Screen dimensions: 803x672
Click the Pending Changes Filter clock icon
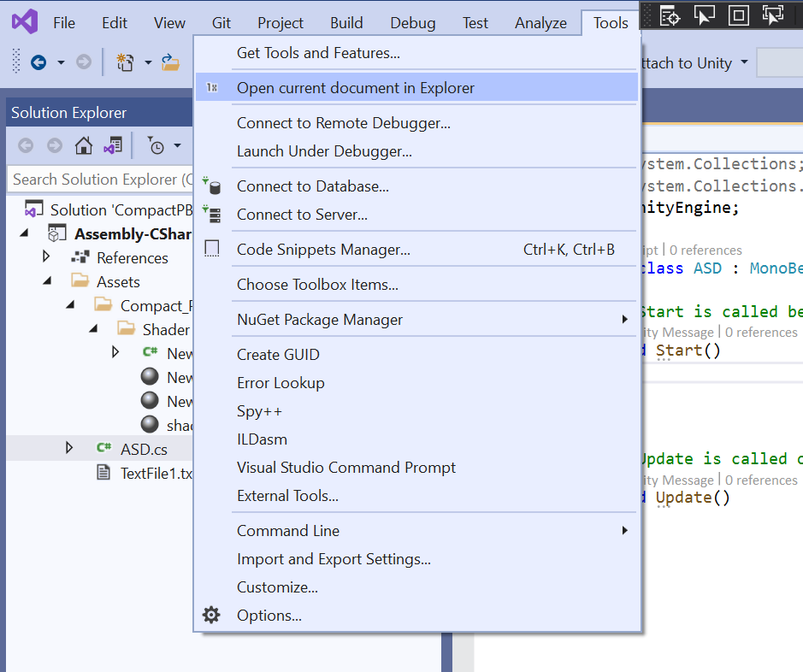pyautogui.click(x=156, y=146)
